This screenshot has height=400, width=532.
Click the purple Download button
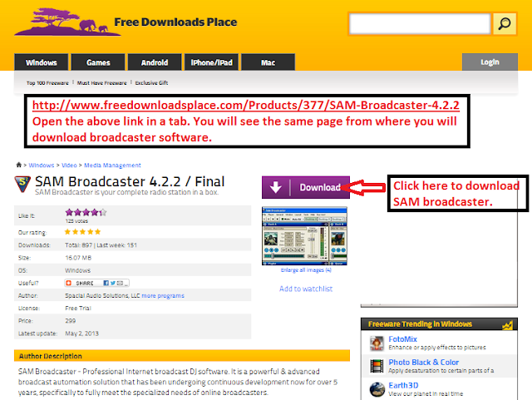pos(306,187)
